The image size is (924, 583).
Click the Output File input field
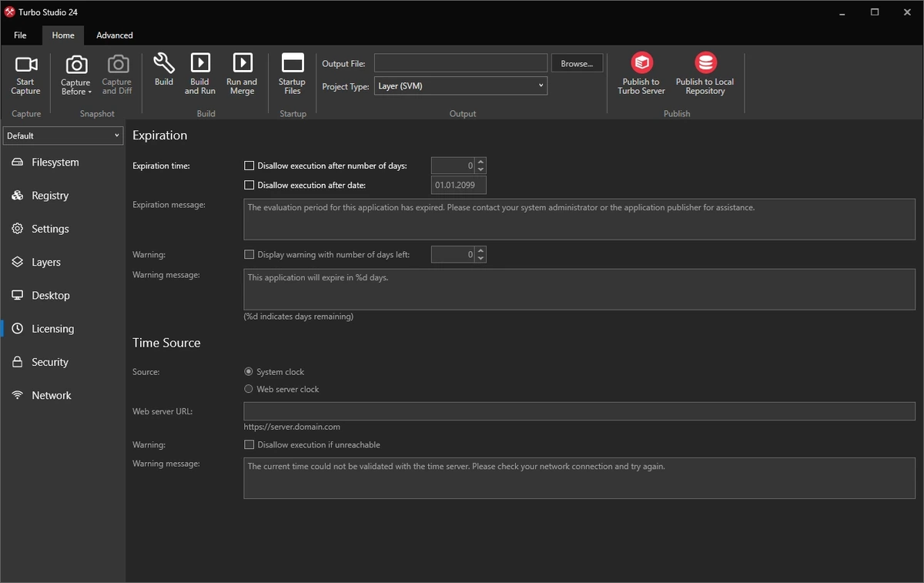tap(460, 63)
